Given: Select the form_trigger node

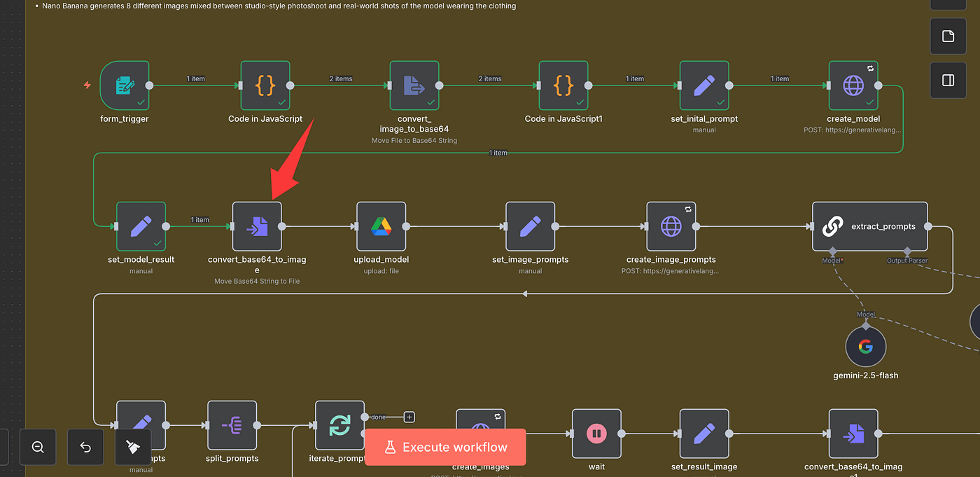Looking at the screenshot, I should point(125,85).
